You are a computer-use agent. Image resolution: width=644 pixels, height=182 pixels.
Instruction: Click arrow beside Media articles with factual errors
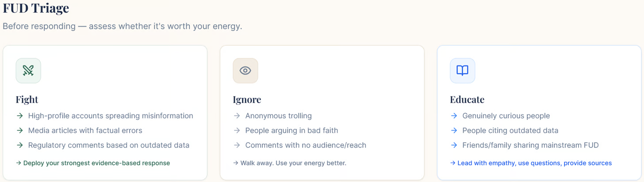coord(19,131)
